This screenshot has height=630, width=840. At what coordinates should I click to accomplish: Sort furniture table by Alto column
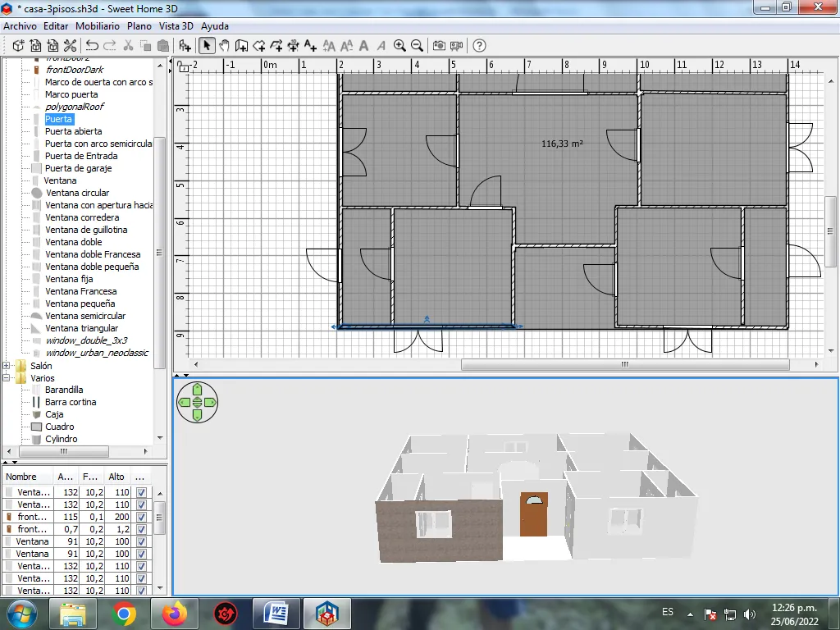116,477
